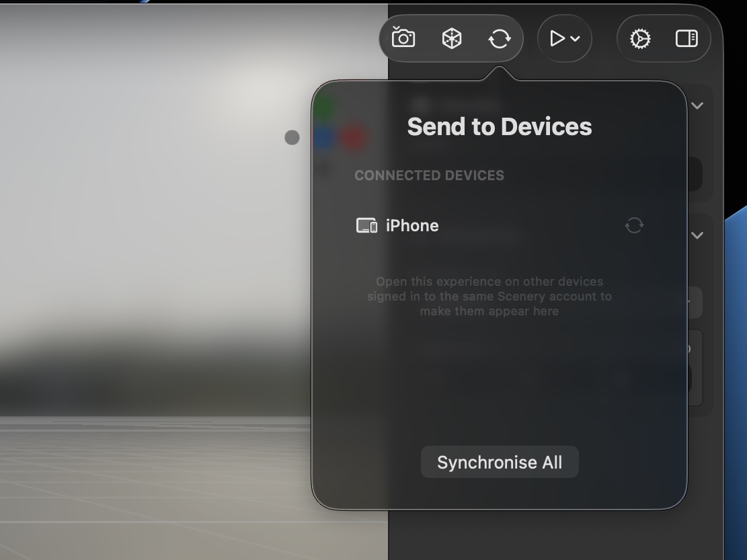Click the Connected Devices heading
747x560 pixels.
[429, 175]
